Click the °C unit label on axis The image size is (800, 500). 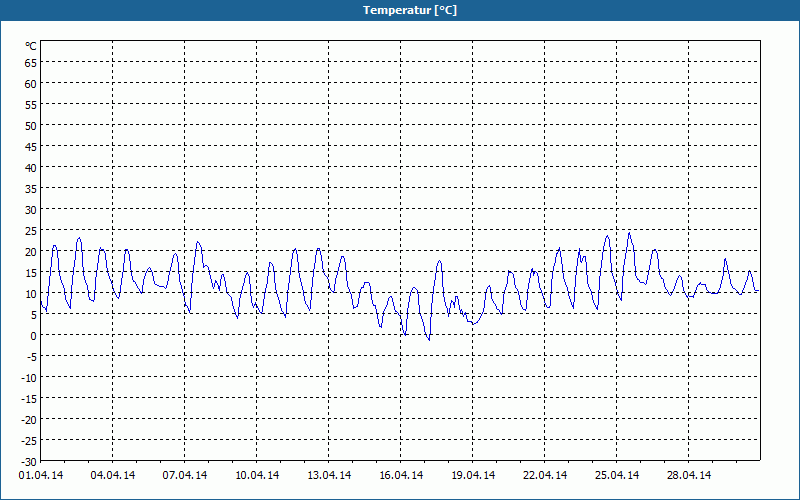(31, 46)
